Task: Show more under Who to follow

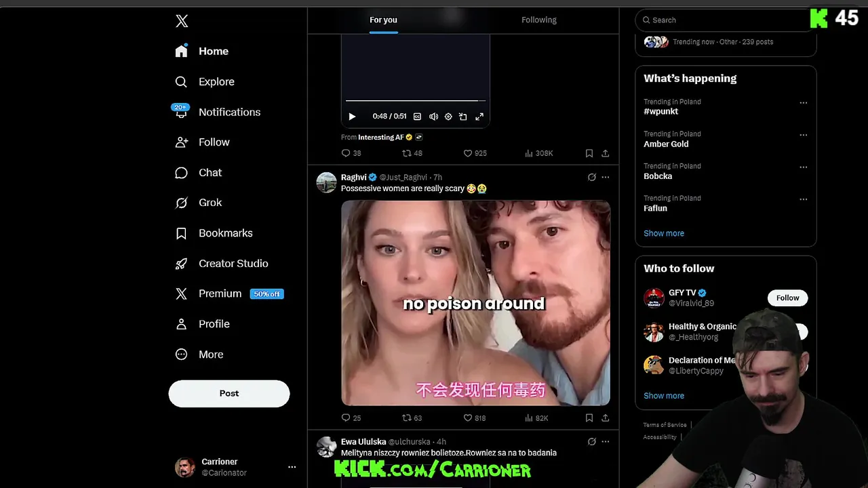Action: (664, 396)
